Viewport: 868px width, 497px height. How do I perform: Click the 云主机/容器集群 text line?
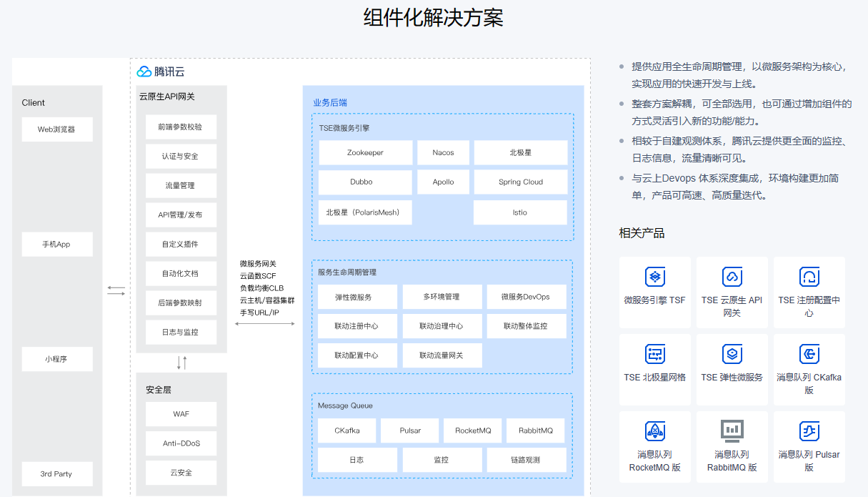267,300
